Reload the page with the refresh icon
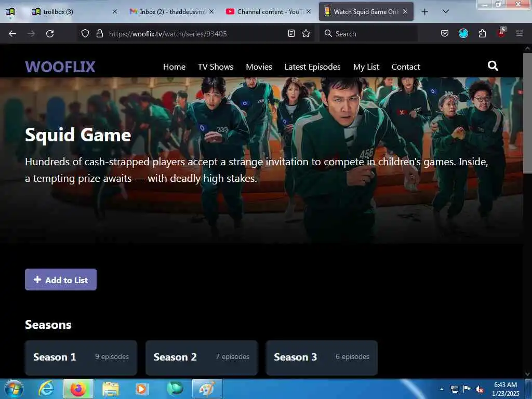Image resolution: width=532 pixels, height=399 pixels. coord(50,34)
